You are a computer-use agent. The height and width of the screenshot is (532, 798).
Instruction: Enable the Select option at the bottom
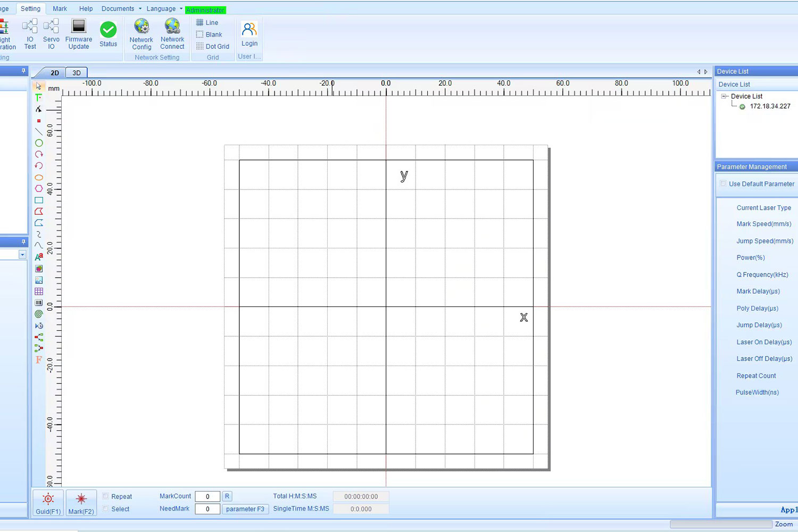(x=106, y=509)
